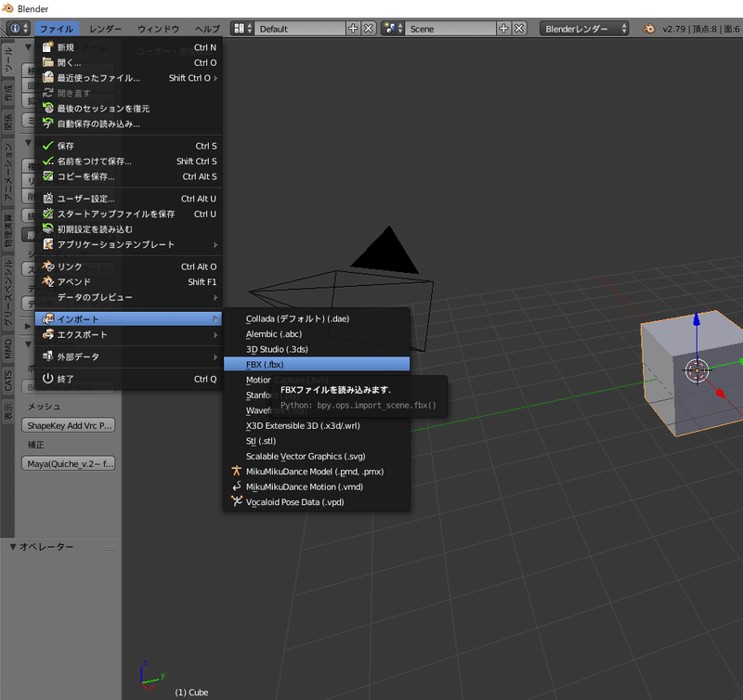Click the Save Copy icon (コピーを保存)

tap(47, 175)
